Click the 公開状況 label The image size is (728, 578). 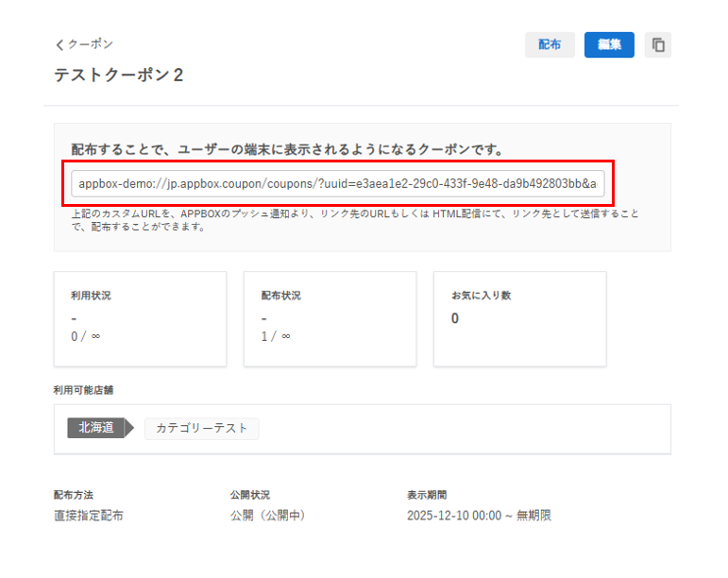(x=250, y=495)
